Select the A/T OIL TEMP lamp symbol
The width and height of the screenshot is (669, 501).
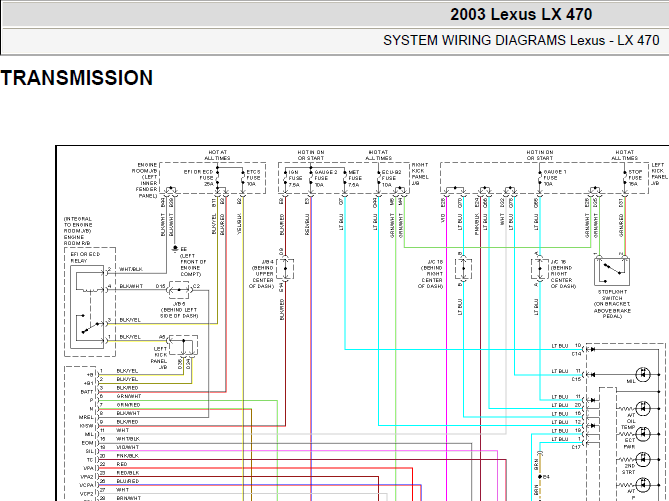click(644, 408)
